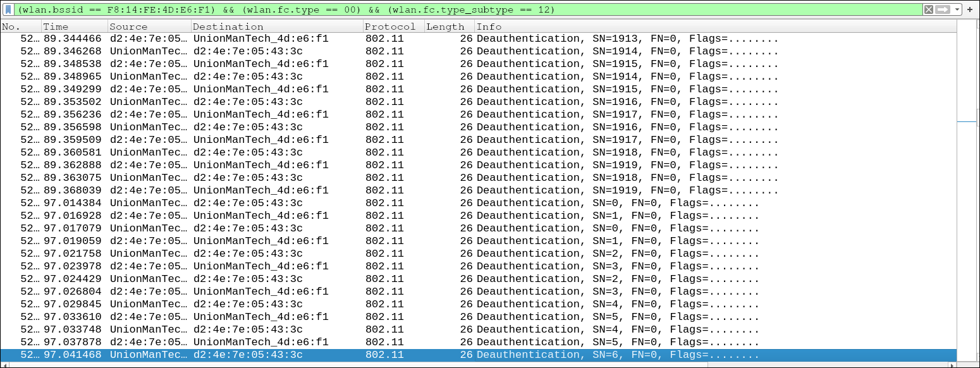This screenshot has height=368, width=980.
Task: Select the packet at time 89.362888
Action: pos(479,165)
